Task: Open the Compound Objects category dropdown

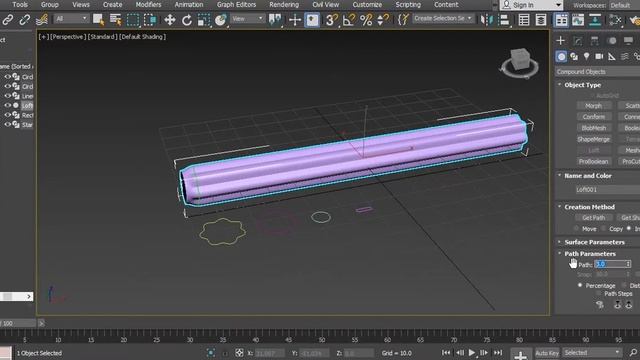Action: pos(598,72)
